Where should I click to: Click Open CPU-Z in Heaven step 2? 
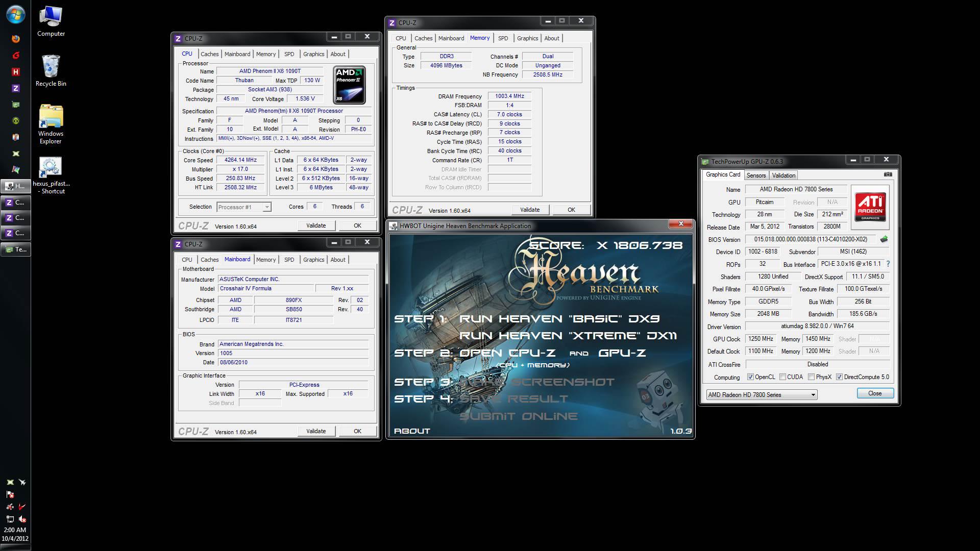(507, 353)
